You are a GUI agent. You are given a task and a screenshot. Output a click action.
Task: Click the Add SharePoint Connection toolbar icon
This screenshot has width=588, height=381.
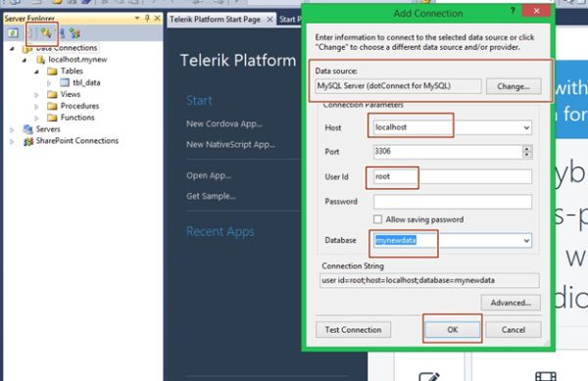[x=75, y=33]
